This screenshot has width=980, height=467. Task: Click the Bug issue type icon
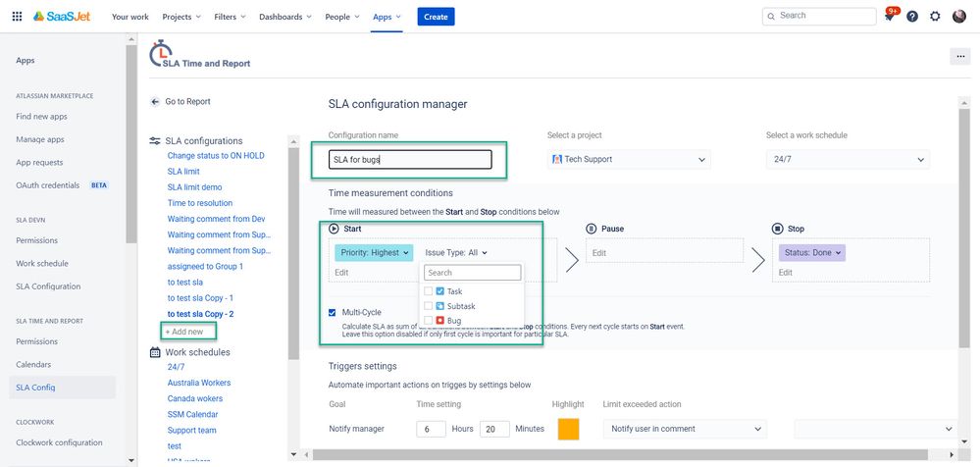[440, 321]
